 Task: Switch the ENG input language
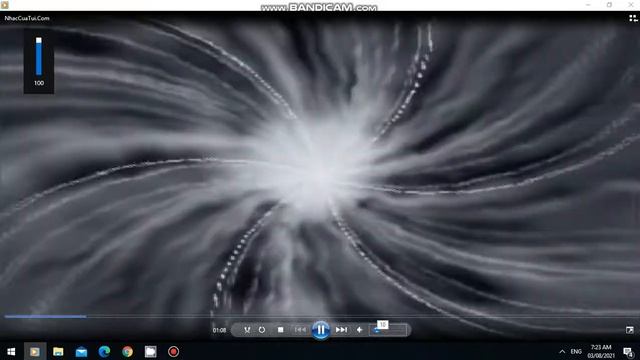[576, 351]
